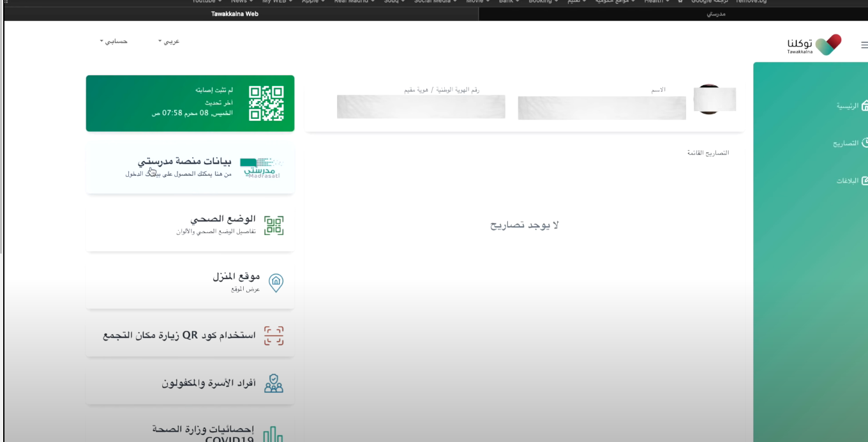The height and width of the screenshot is (442, 868).
Task: Click the home location pin icon
Action: (x=276, y=283)
